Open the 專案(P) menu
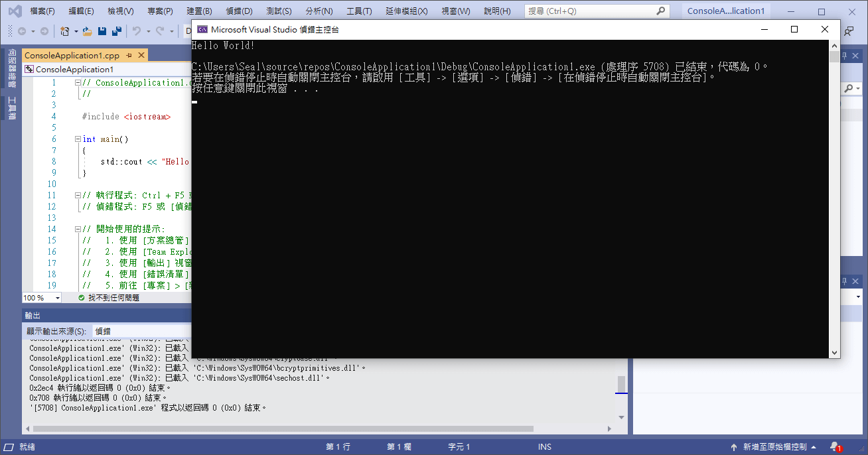 click(x=160, y=11)
